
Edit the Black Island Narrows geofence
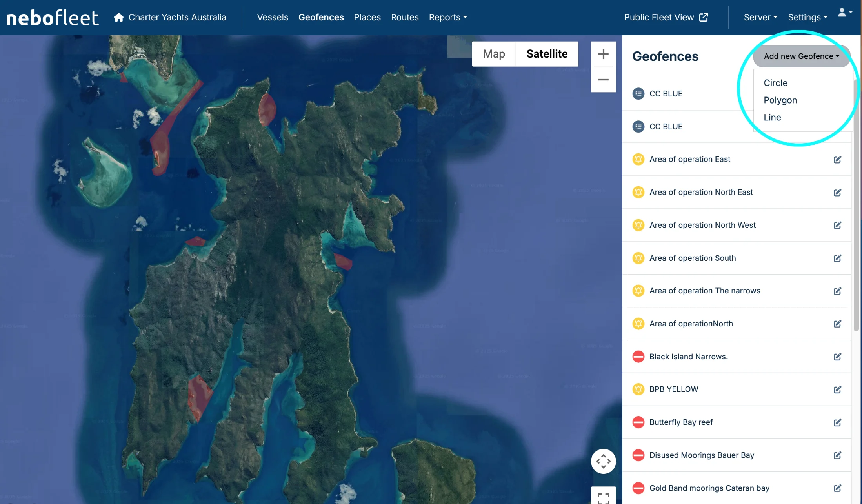click(837, 357)
